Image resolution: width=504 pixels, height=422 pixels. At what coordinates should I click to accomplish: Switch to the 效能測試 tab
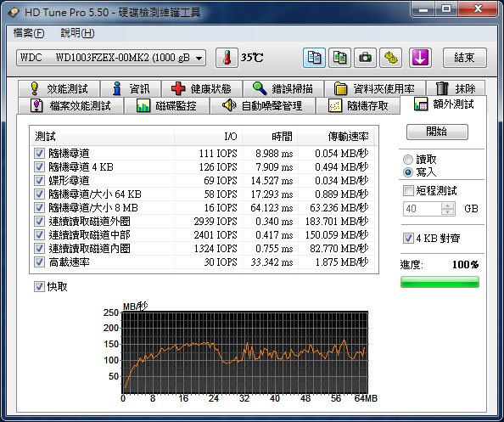coord(59,88)
